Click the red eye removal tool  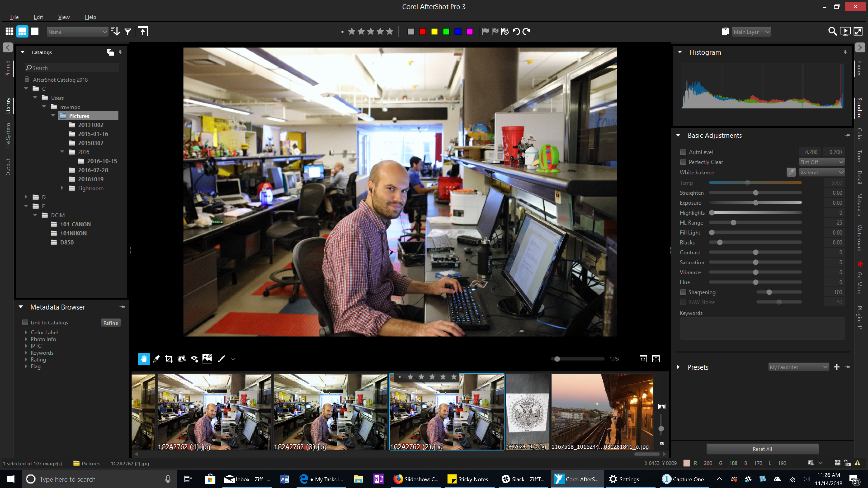point(194,359)
